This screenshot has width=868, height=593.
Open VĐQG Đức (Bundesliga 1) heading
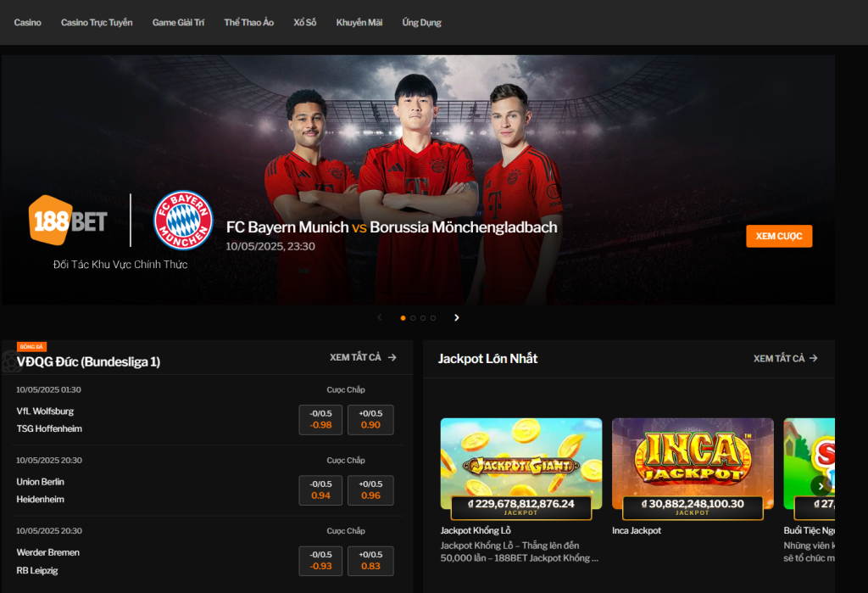(x=88, y=362)
